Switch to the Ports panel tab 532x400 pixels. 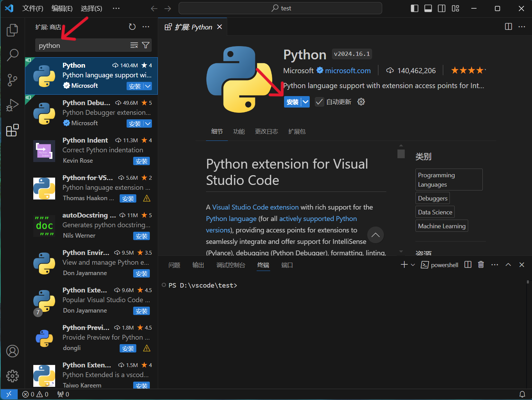pyautogui.click(x=287, y=265)
